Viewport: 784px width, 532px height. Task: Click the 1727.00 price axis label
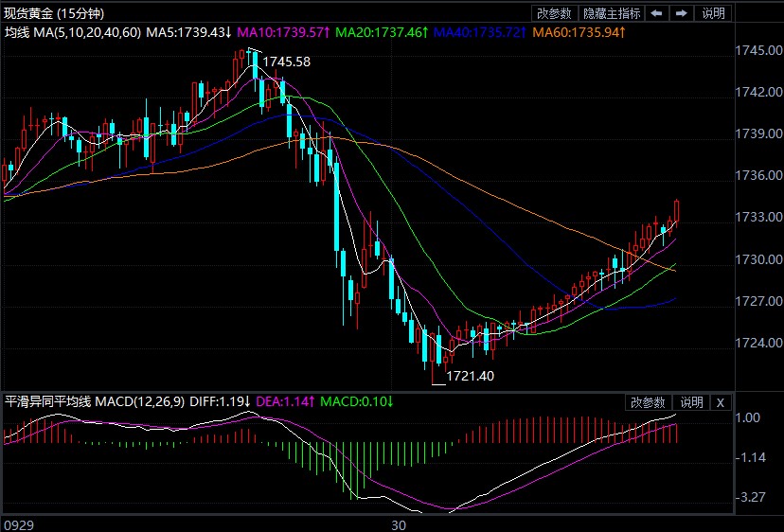758,301
